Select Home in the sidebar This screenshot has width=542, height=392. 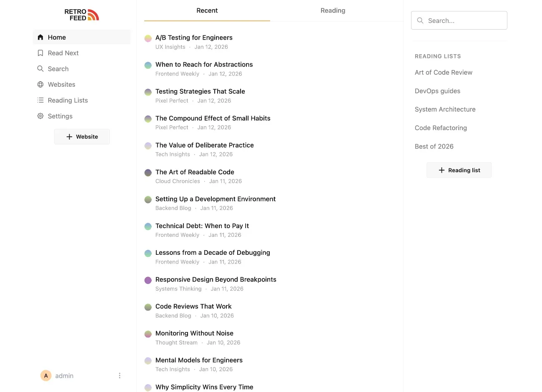tap(56, 37)
